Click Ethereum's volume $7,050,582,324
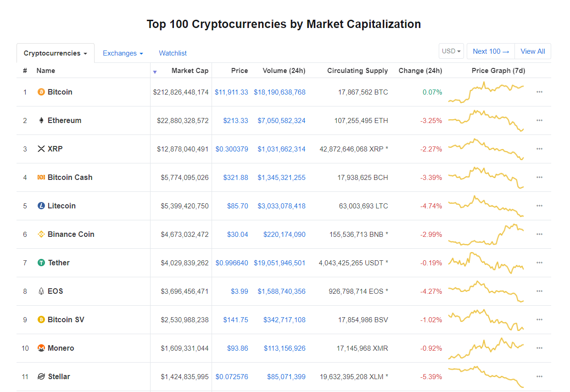This screenshot has width=570, height=392. click(x=281, y=121)
